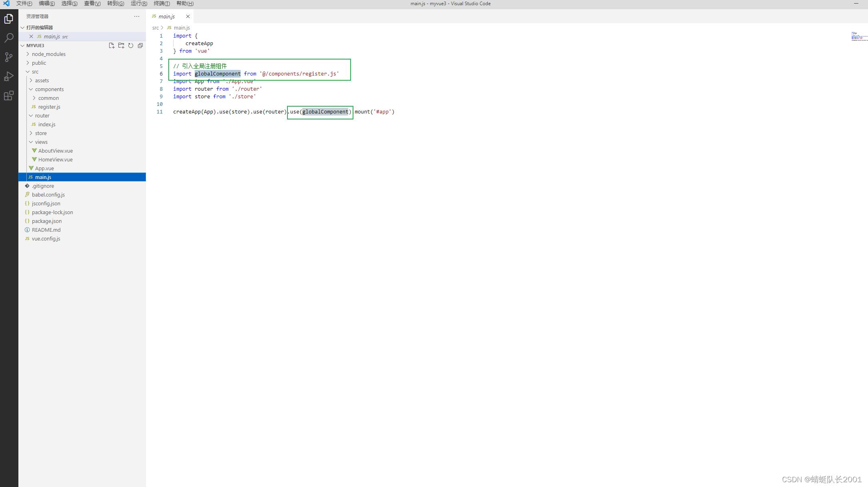Expand the store folder
The height and width of the screenshot is (487, 868).
40,133
